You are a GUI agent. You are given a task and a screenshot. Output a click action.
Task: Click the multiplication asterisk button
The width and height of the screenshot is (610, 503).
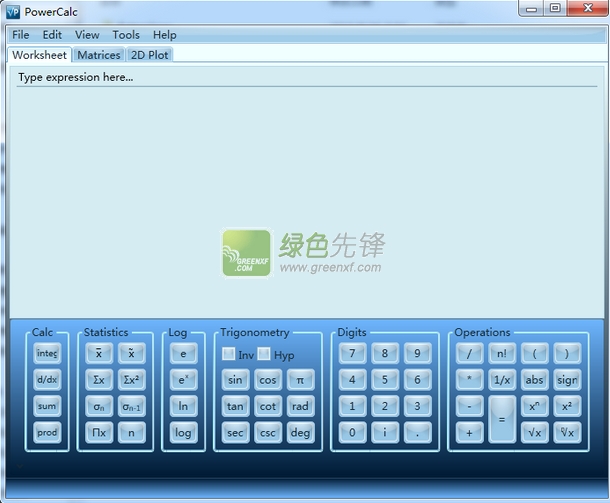(x=470, y=380)
